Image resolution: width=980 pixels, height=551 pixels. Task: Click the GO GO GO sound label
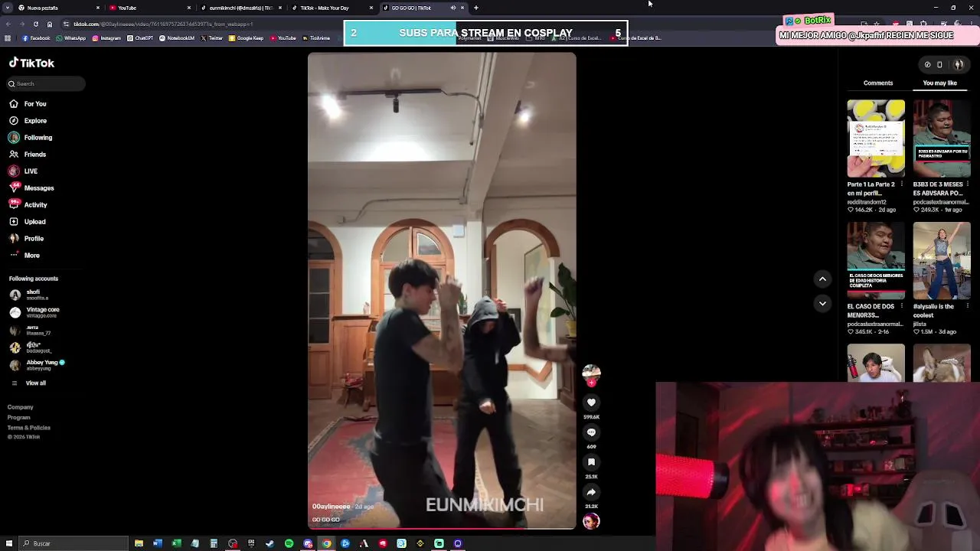[325, 520]
